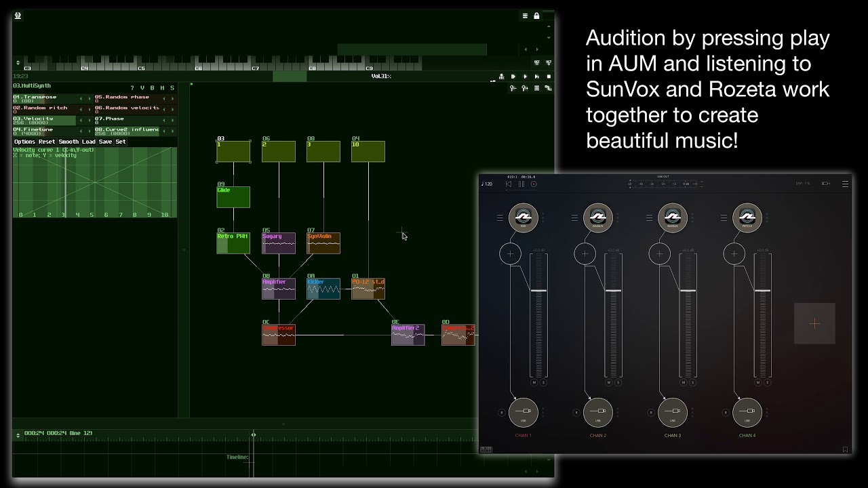The image size is (868, 488).
Task: Mute MultiSynth with the M button
Action: [162, 87]
